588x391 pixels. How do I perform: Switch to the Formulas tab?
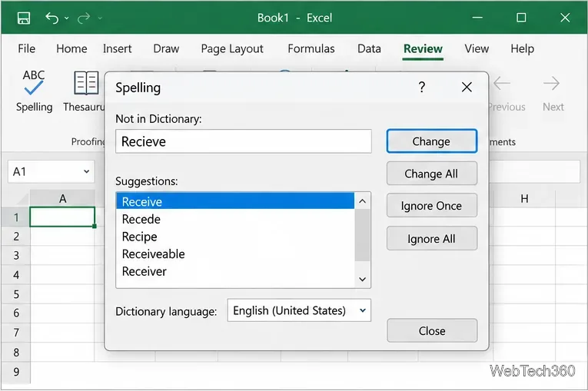point(311,48)
